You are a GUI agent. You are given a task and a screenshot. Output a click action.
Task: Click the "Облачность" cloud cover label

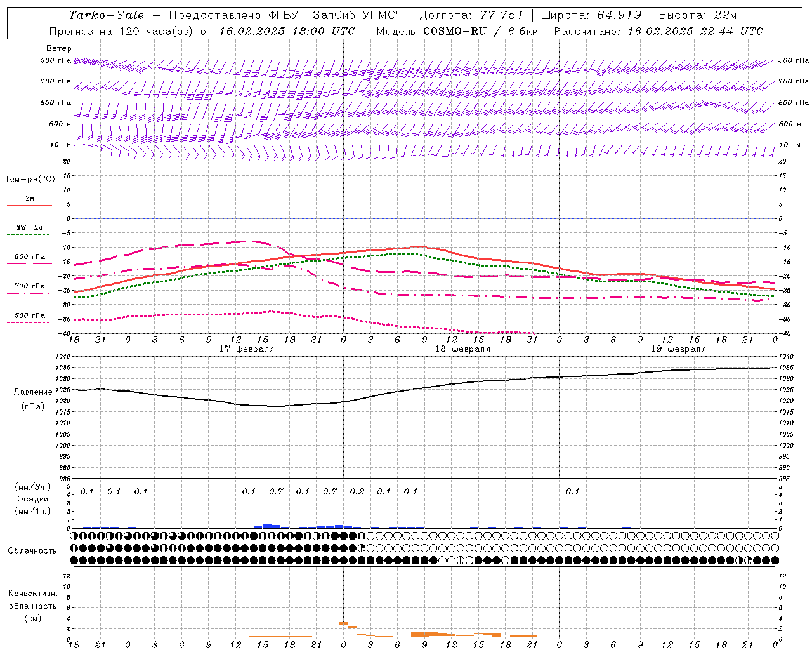[x=32, y=550]
